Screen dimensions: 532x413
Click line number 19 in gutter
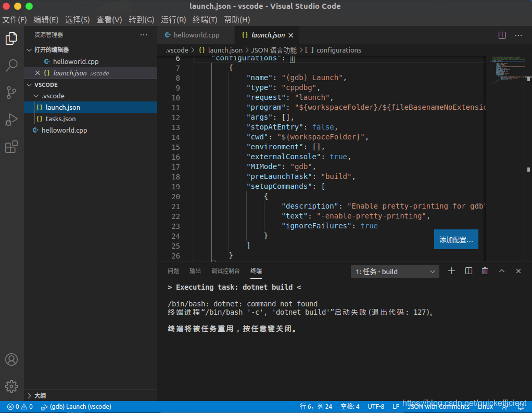(175, 187)
